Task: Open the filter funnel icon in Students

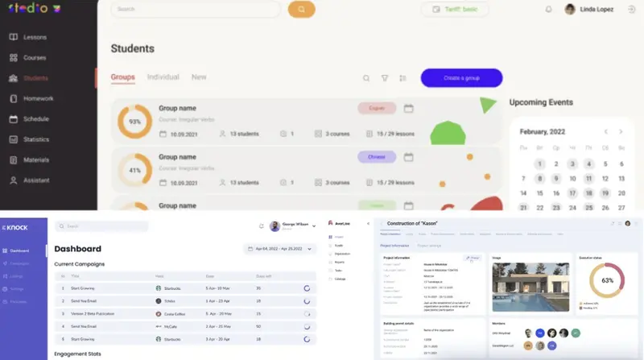Action: click(385, 78)
